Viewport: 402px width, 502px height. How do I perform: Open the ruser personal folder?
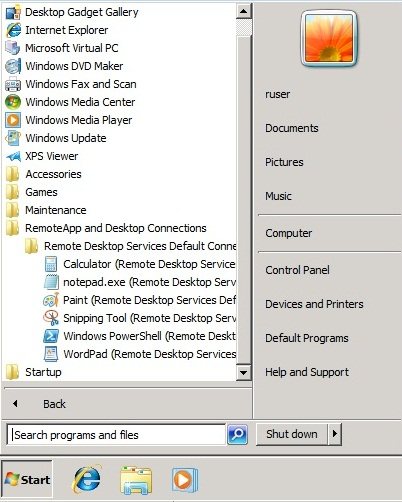coord(277,94)
